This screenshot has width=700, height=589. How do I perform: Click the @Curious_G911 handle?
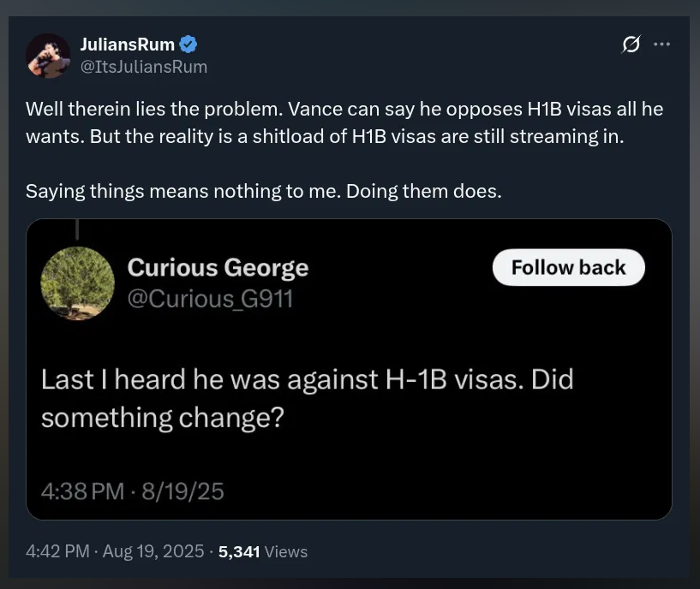(211, 299)
